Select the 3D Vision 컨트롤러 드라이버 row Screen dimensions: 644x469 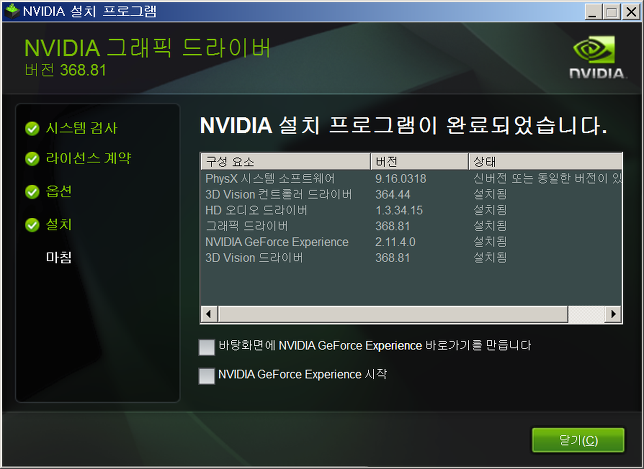(x=411, y=194)
